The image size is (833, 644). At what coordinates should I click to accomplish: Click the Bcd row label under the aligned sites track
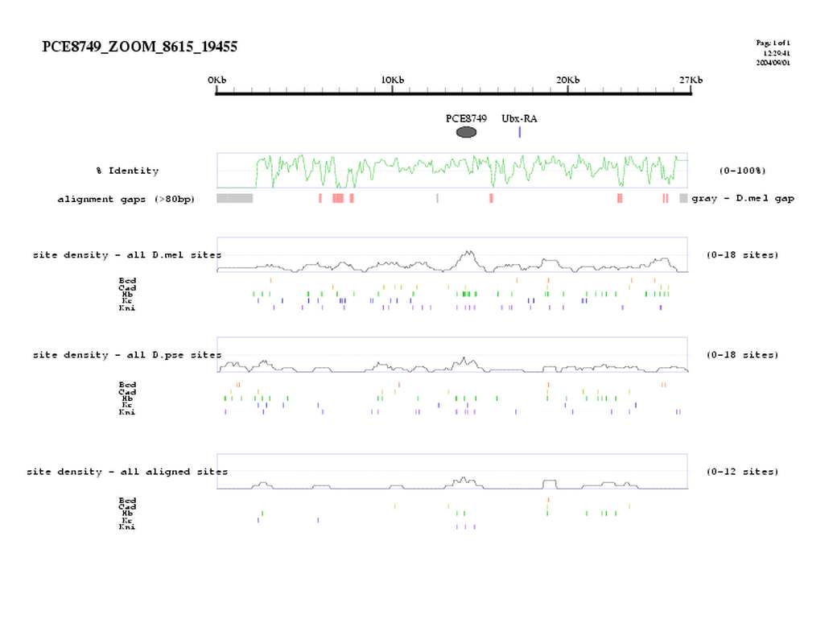(127, 500)
